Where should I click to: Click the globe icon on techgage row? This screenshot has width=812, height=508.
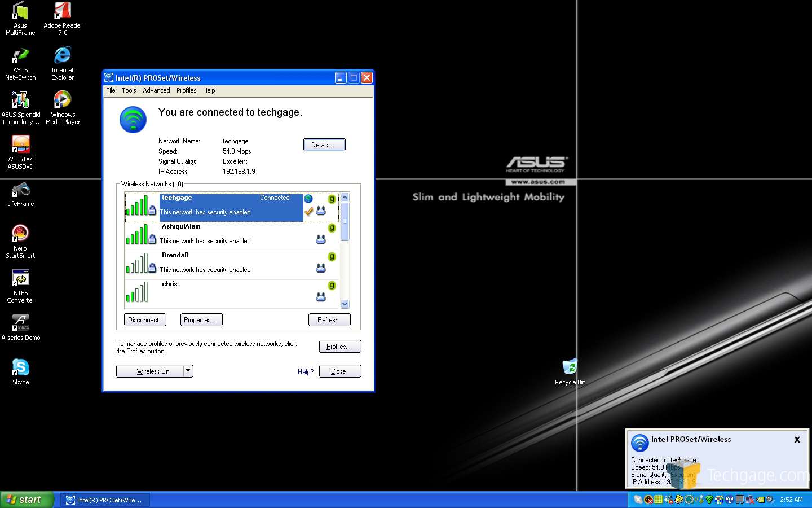pos(308,199)
